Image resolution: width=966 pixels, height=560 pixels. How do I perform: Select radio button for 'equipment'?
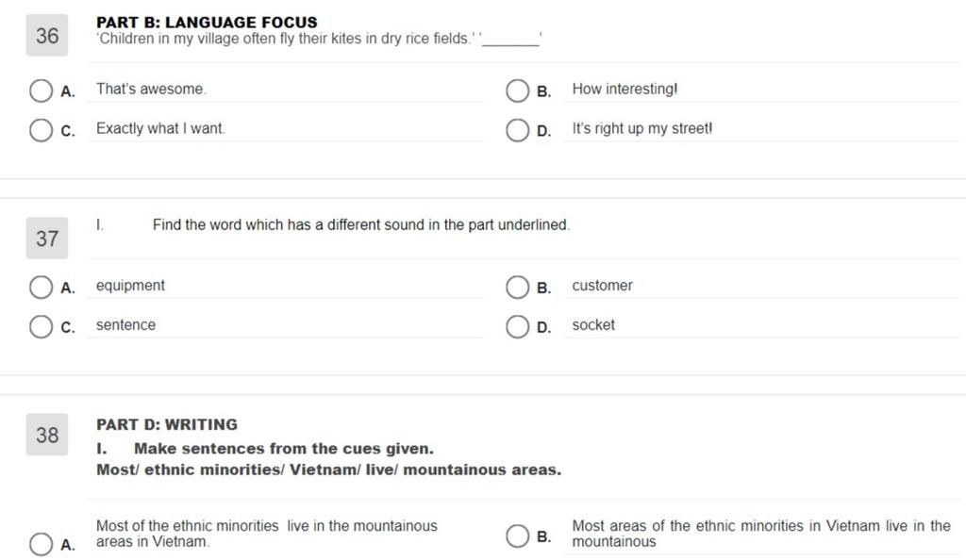point(41,288)
